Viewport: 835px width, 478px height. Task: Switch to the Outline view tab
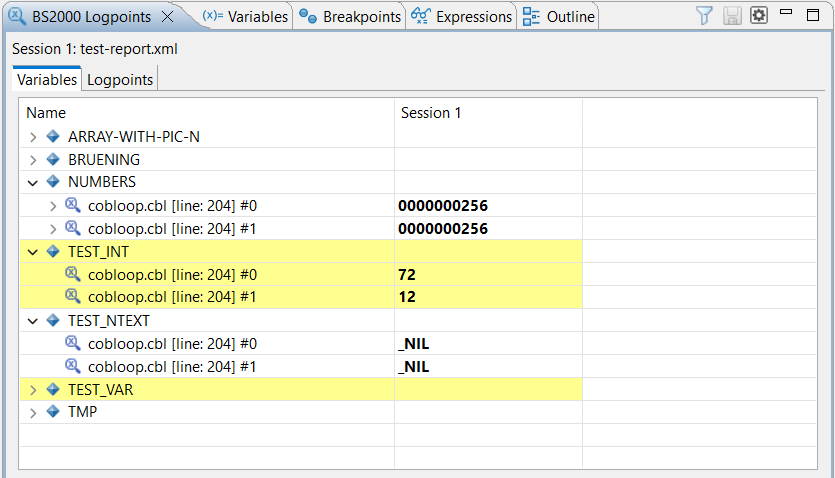[x=559, y=17]
